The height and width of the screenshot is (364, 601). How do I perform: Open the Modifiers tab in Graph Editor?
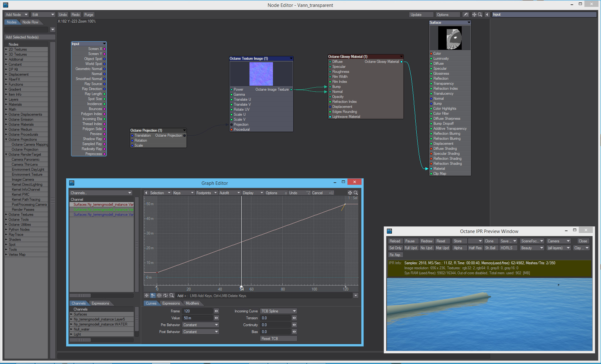pos(192,303)
